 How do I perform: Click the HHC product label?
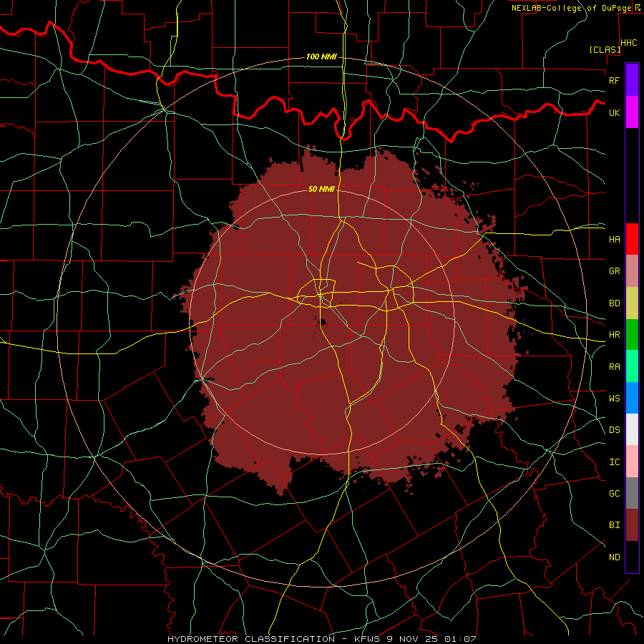click(x=628, y=43)
